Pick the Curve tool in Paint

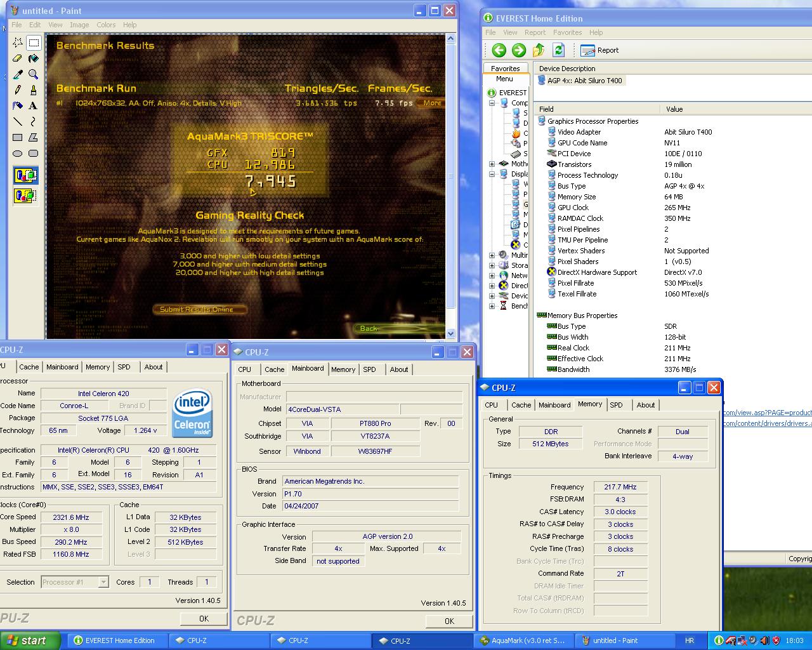34,121
